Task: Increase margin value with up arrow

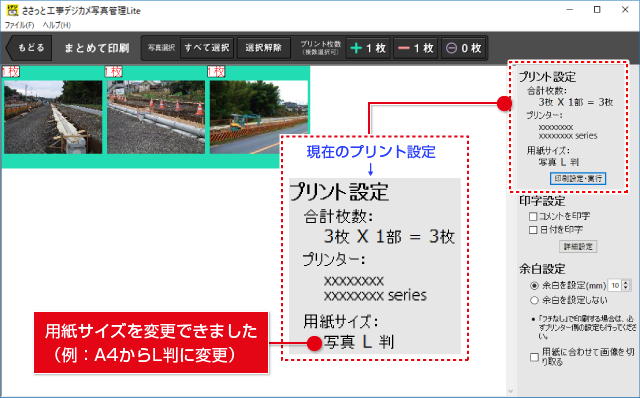Action: (x=626, y=282)
